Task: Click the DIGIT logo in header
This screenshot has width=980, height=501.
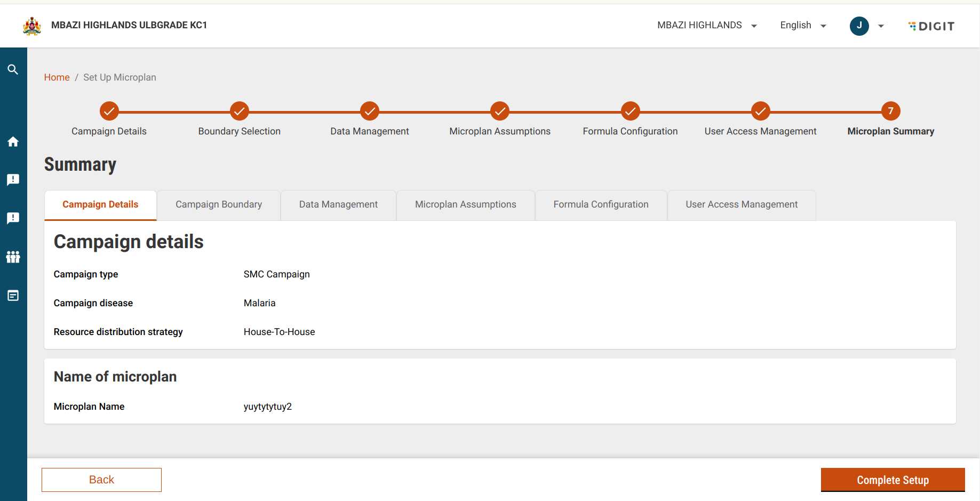Action: [x=931, y=26]
